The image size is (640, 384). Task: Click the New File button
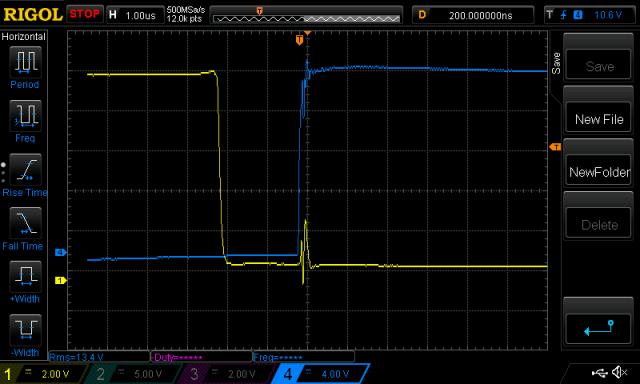point(599,119)
